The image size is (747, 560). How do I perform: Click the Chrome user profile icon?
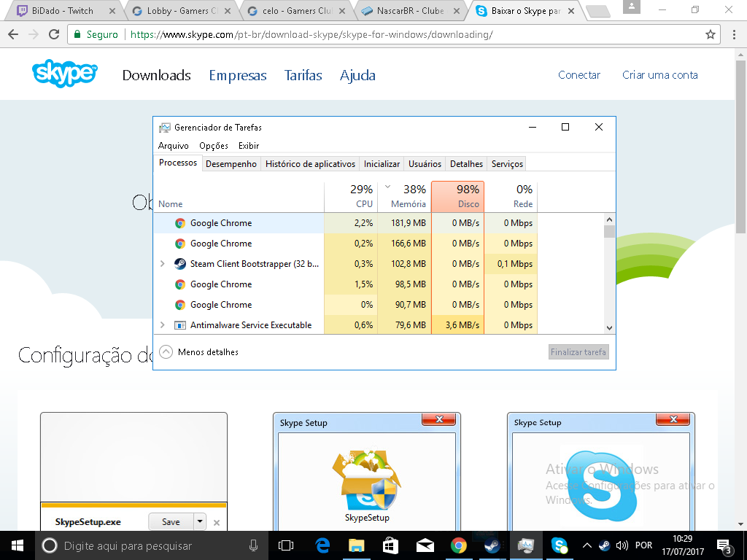coord(631,7)
